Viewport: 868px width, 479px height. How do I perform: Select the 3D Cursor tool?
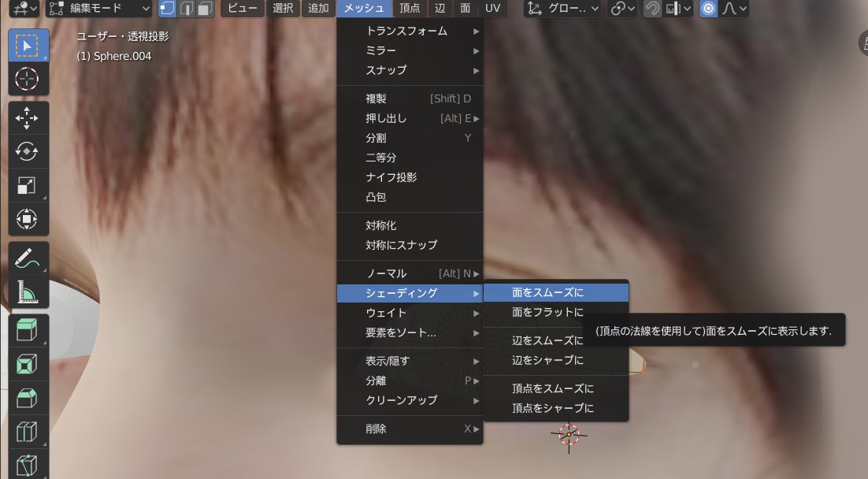pos(28,79)
